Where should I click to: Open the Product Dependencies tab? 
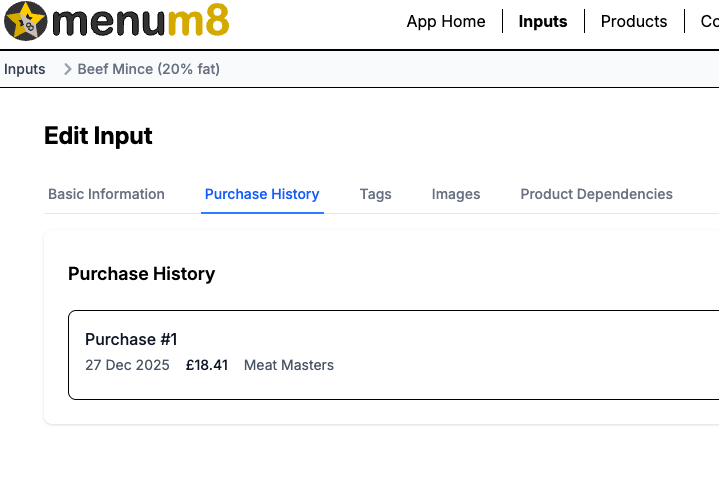coord(597,194)
